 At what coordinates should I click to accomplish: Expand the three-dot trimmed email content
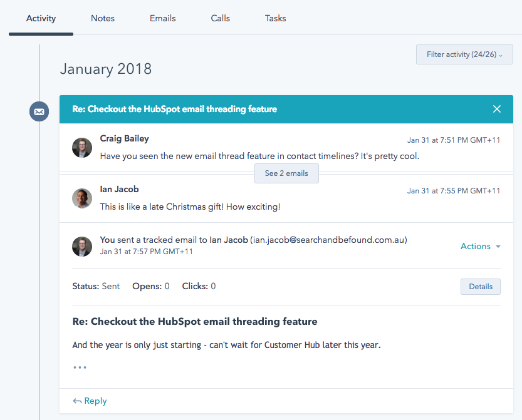(x=80, y=367)
